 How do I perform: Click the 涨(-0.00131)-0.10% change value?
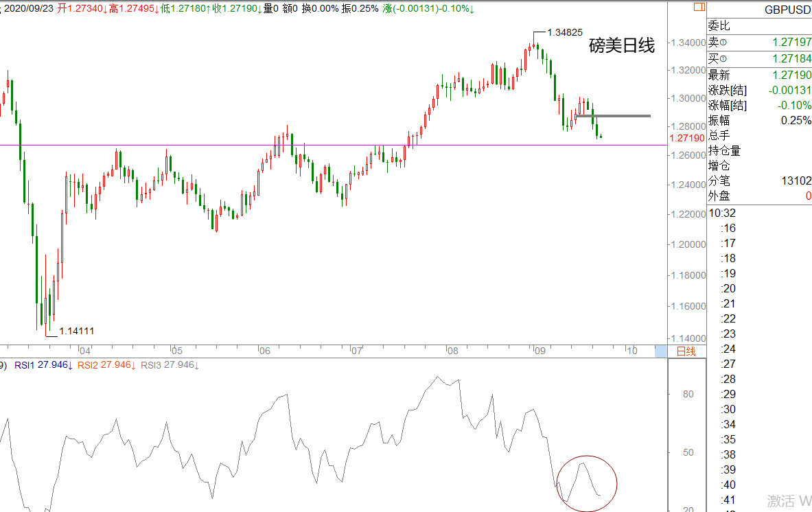pyautogui.click(x=428, y=8)
